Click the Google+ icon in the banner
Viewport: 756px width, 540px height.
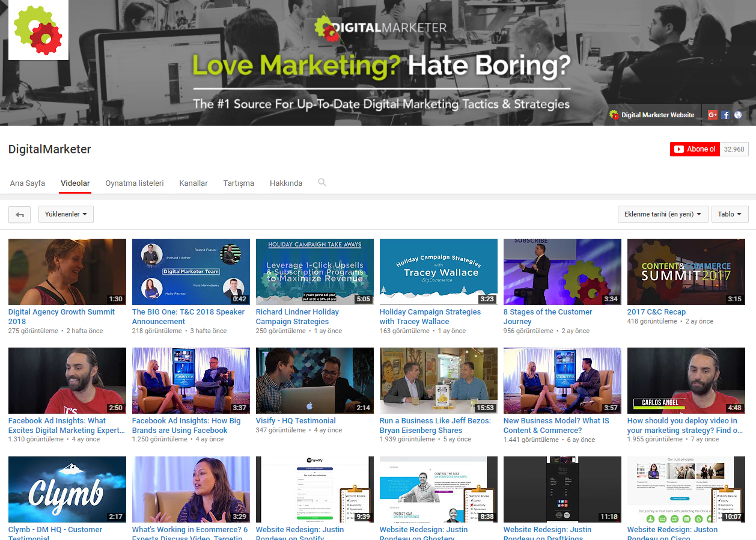[x=713, y=115]
